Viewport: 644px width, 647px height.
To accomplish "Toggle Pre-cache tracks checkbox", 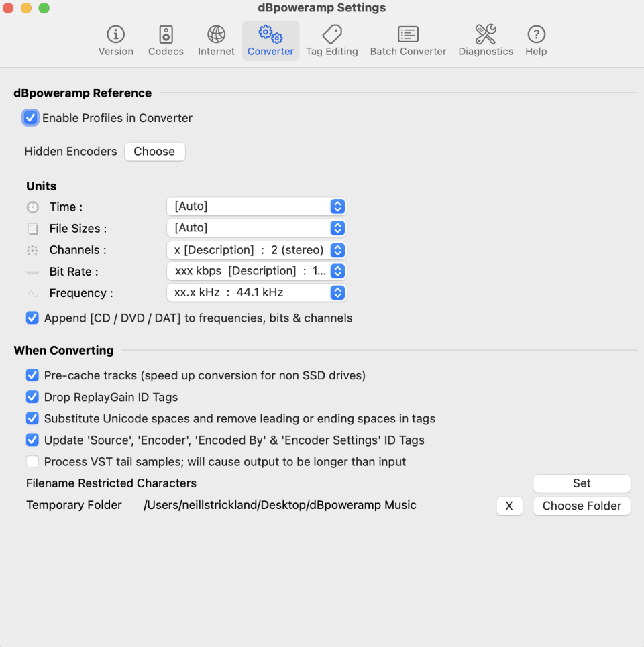I will pos(32,375).
